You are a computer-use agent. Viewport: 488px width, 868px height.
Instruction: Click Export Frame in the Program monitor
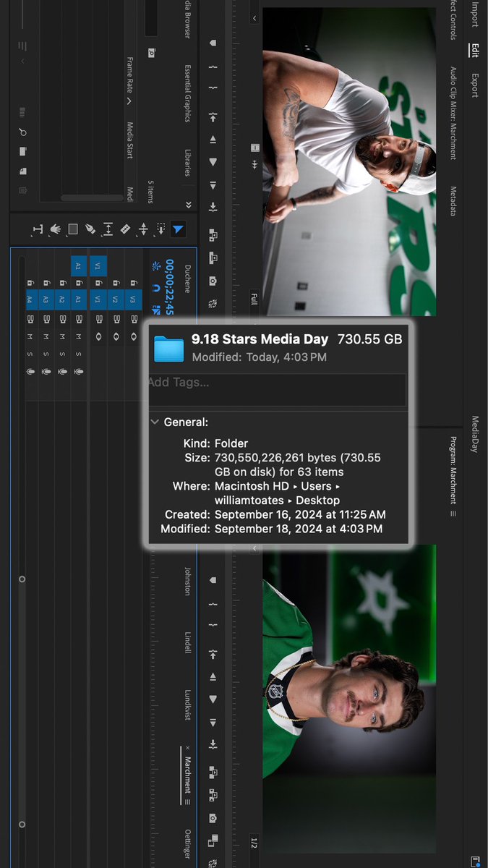click(x=213, y=819)
